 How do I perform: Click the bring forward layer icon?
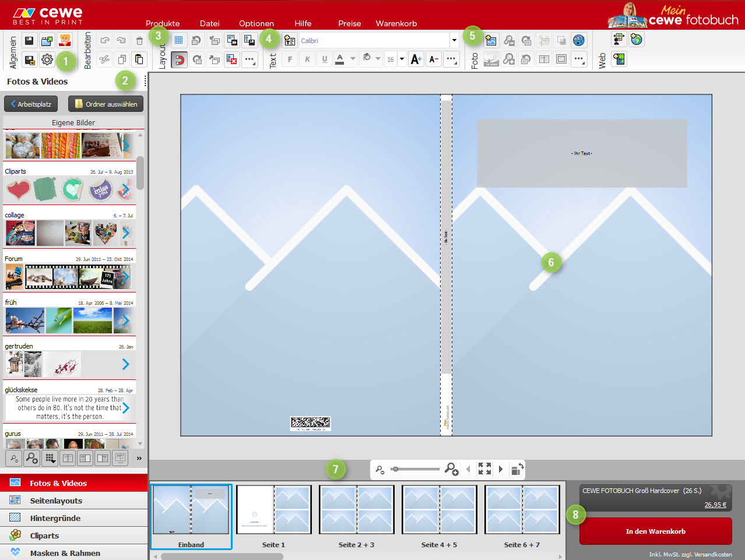click(215, 40)
